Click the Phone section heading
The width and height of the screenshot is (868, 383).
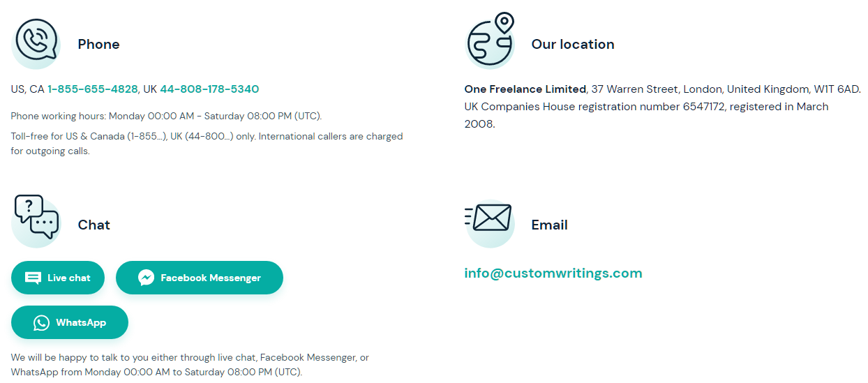coord(98,44)
